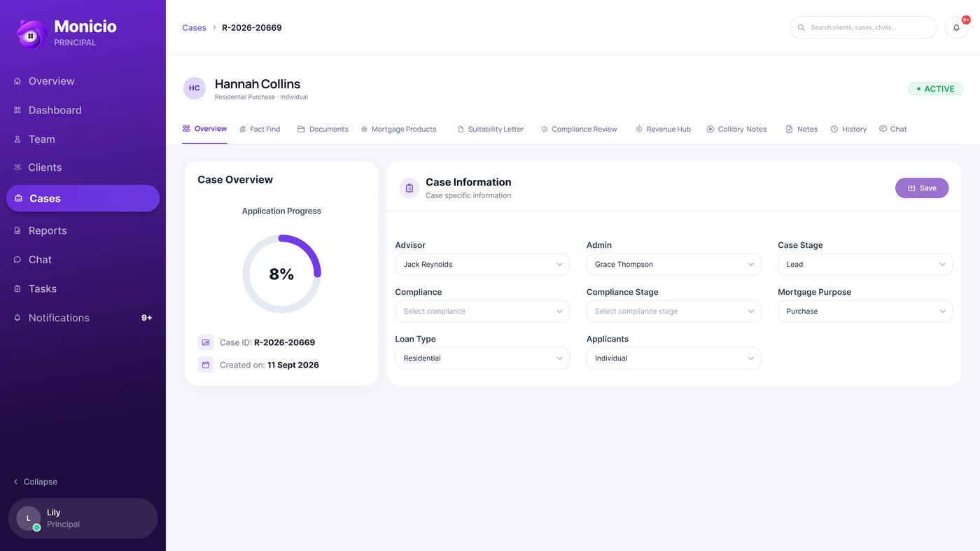This screenshot has height=551, width=980.
Task: Open notifications bell in top bar
Action: tap(956, 27)
